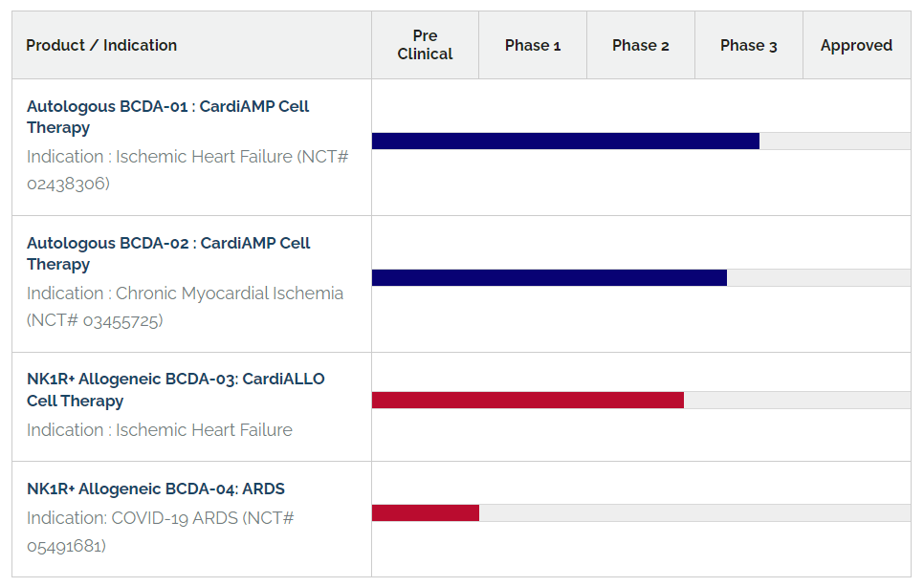Viewport: 924px width, 587px height.
Task: Click Chronic Myocardial Ischemia indication text
Action: [185, 307]
